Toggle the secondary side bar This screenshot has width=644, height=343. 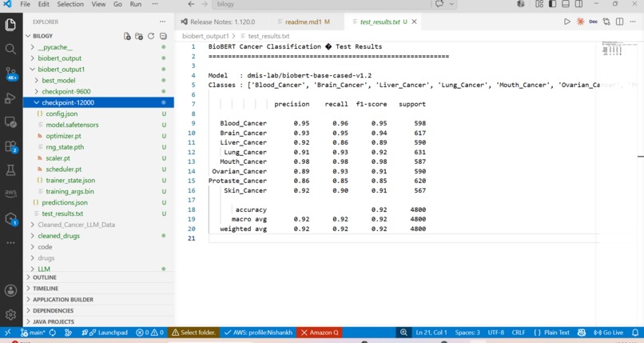tap(578, 4)
